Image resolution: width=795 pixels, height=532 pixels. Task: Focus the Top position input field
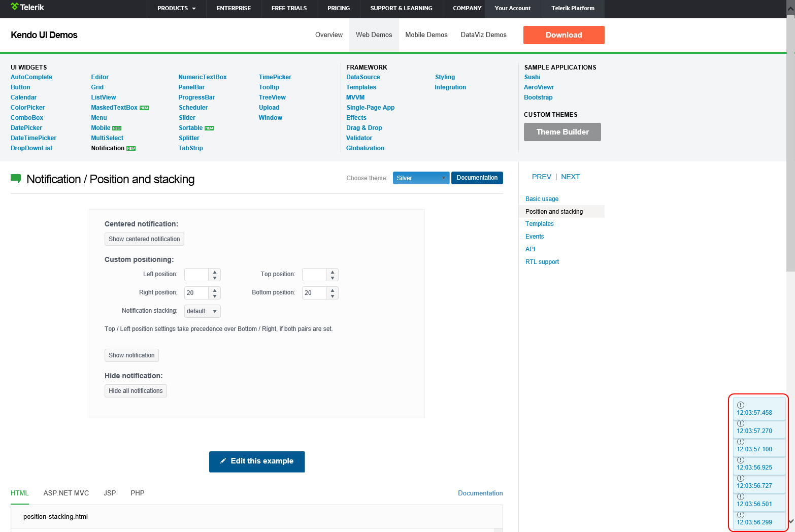(315, 275)
